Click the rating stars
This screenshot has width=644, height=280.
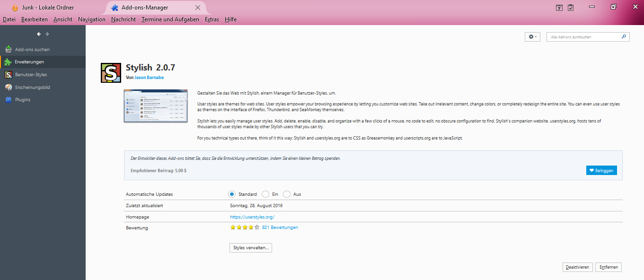(245, 227)
